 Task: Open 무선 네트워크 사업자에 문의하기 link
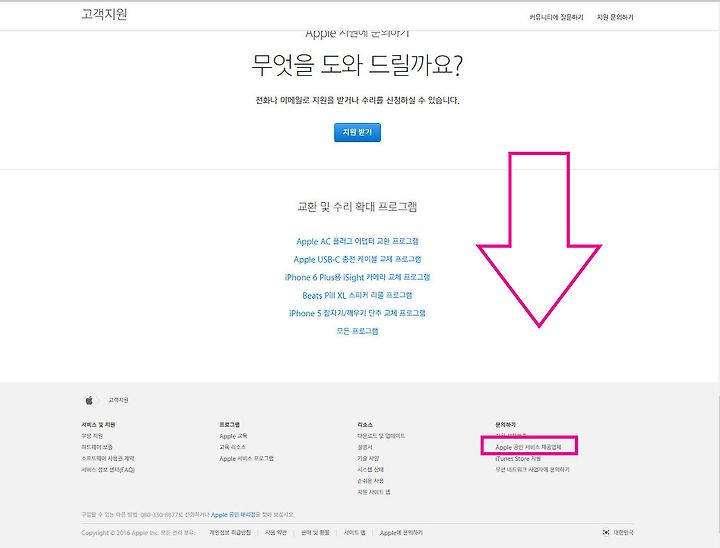click(532, 469)
